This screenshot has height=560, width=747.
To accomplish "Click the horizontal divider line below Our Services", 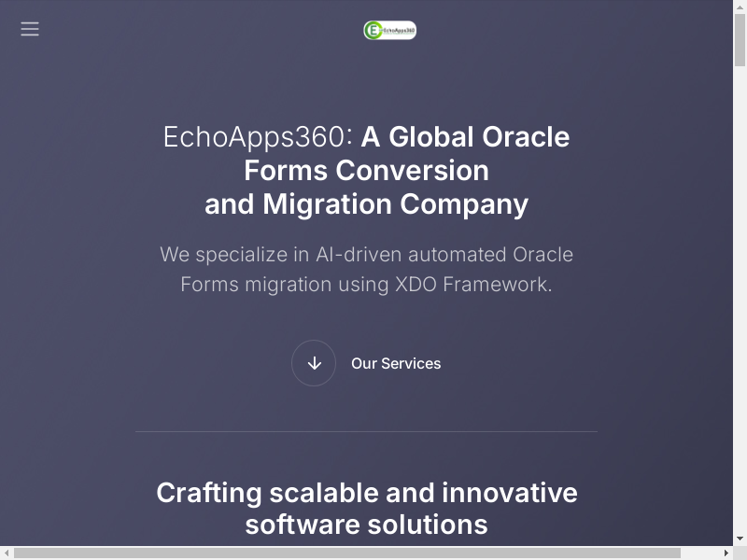I will pyautogui.click(x=366, y=431).
